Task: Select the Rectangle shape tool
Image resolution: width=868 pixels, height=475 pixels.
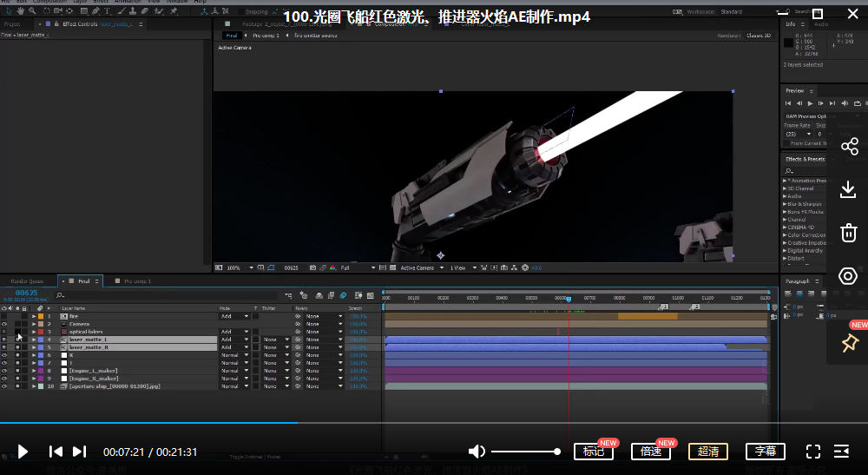Action: click(84, 10)
